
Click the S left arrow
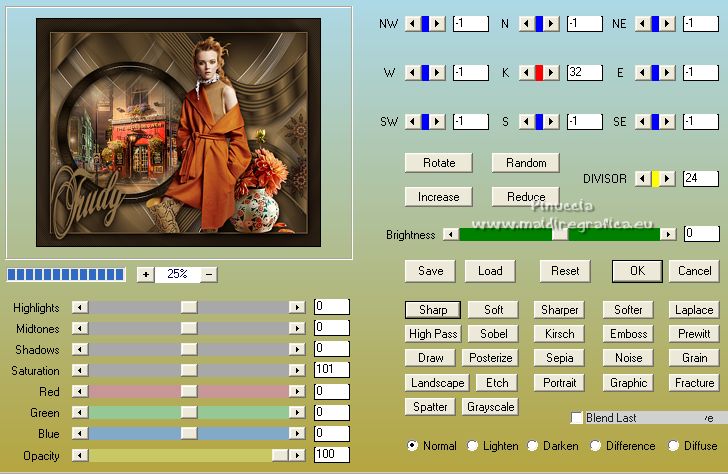coord(526,122)
